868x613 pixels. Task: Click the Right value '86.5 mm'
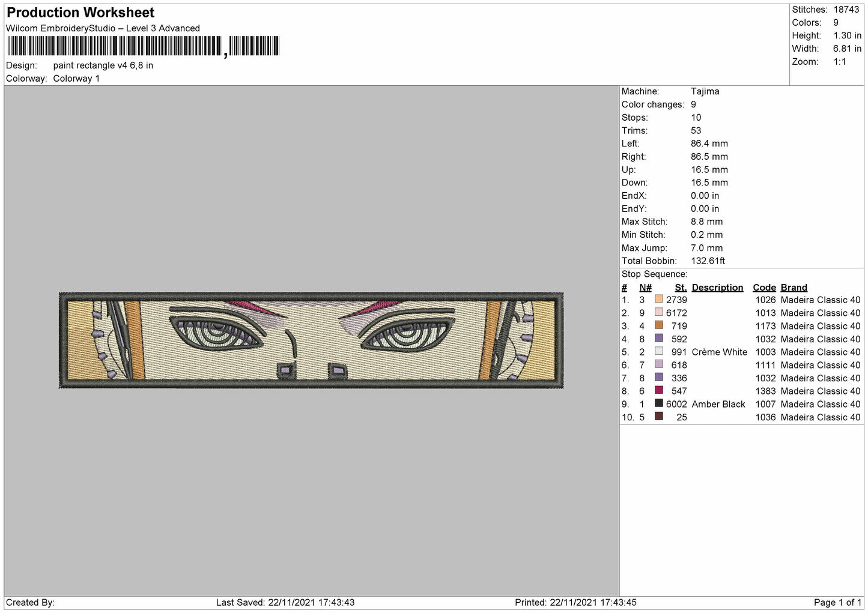(709, 157)
